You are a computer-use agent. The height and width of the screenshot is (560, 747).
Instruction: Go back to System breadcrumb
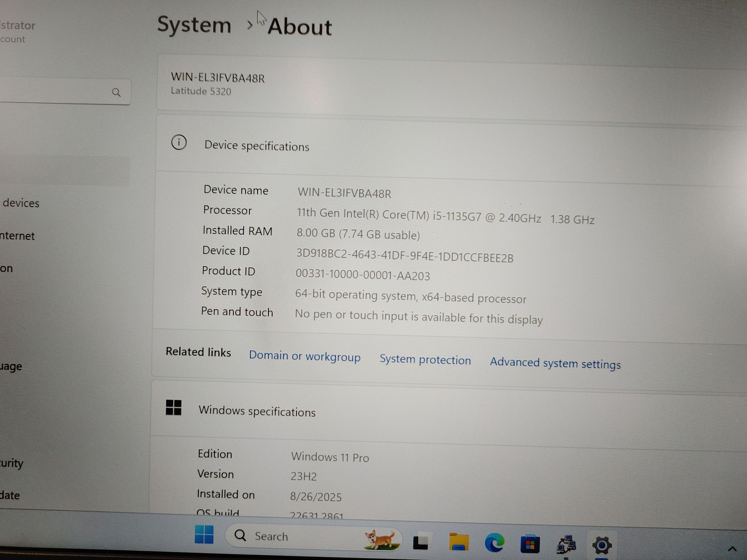(x=194, y=25)
